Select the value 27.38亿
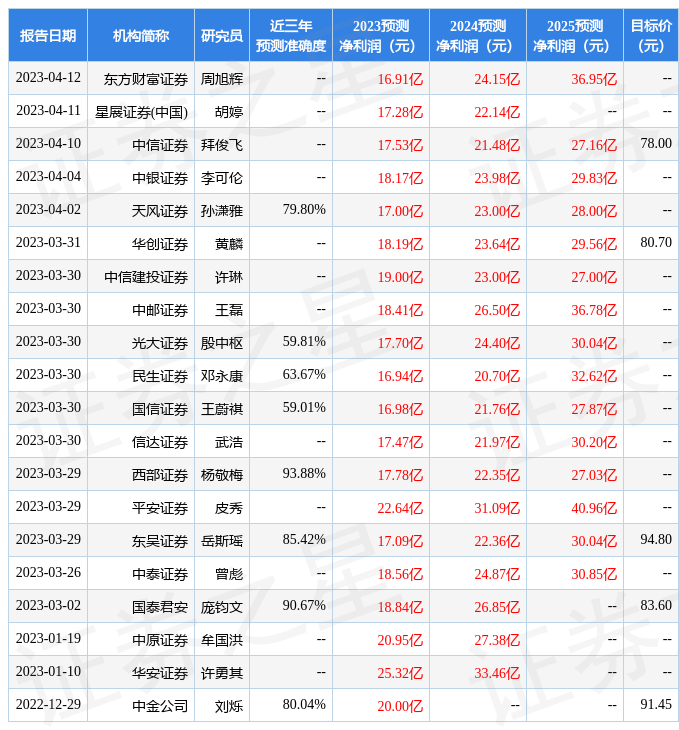Viewport: 679px width, 730px height. 497,641
